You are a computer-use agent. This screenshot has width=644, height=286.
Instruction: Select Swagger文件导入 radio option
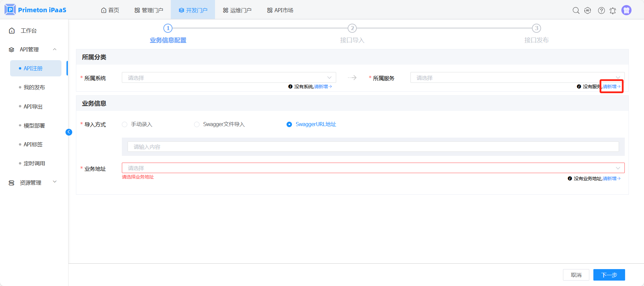point(197,124)
